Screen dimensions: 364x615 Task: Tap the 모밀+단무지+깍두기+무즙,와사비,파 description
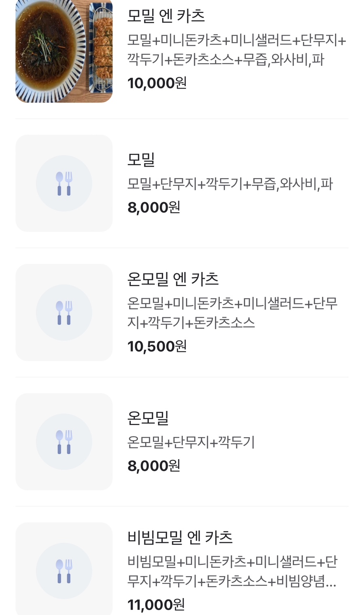[230, 184]
